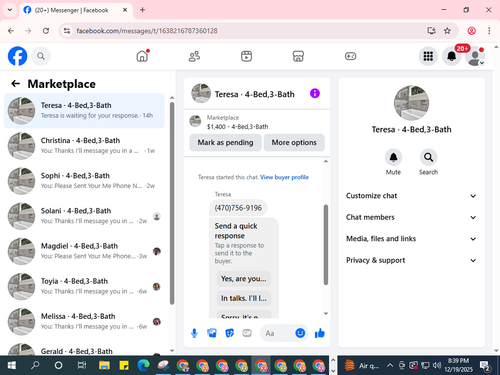This screenshot has height=375, width=500.
Task: Expand Privacy & support section
Action: [411, 260]
